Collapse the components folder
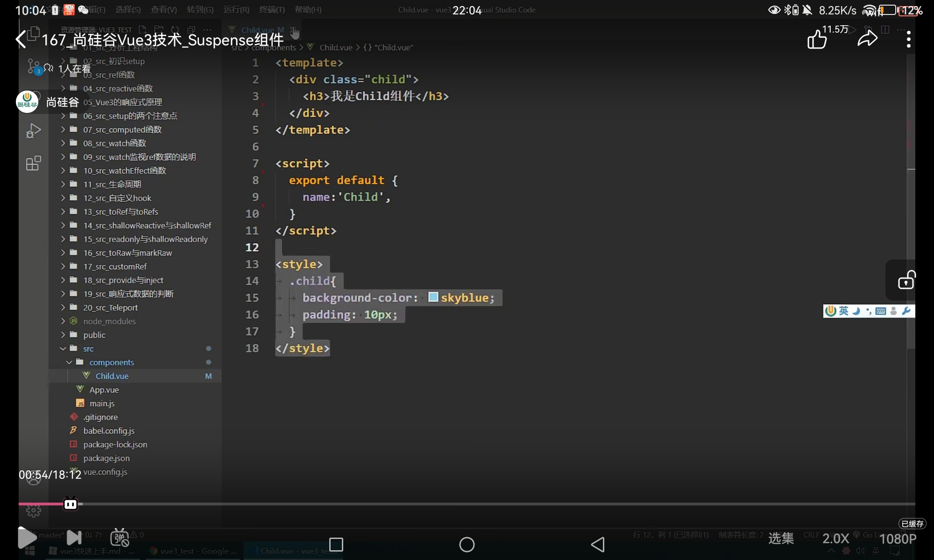Image resolution: width=934 pixels, height=560 pixels. (111, 362)
